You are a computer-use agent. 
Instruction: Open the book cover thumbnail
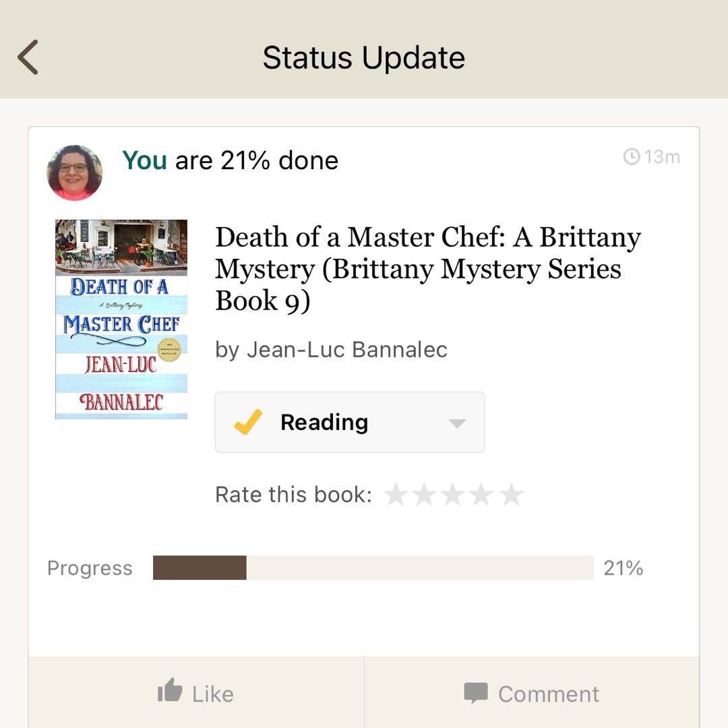tap(121, 320)
